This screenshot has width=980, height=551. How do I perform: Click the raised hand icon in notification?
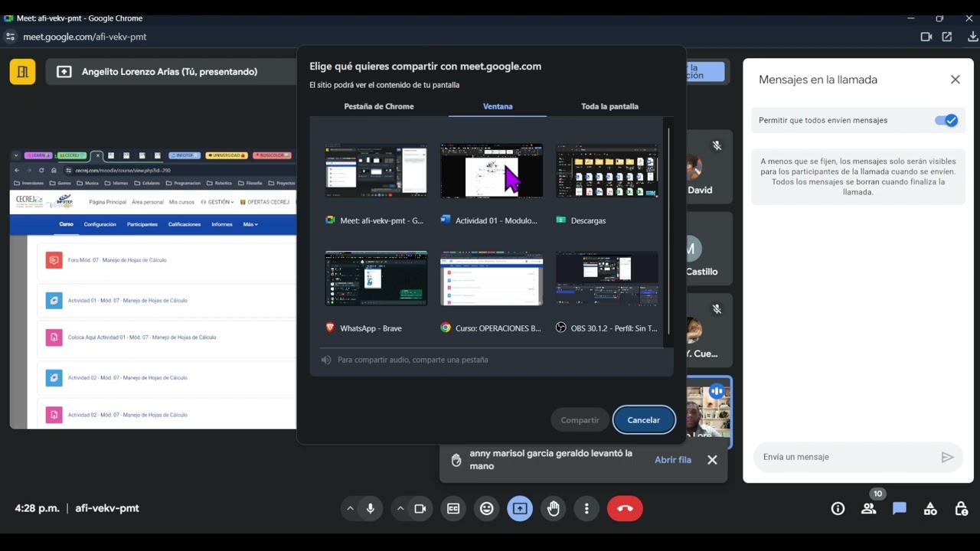coord(456,460)
